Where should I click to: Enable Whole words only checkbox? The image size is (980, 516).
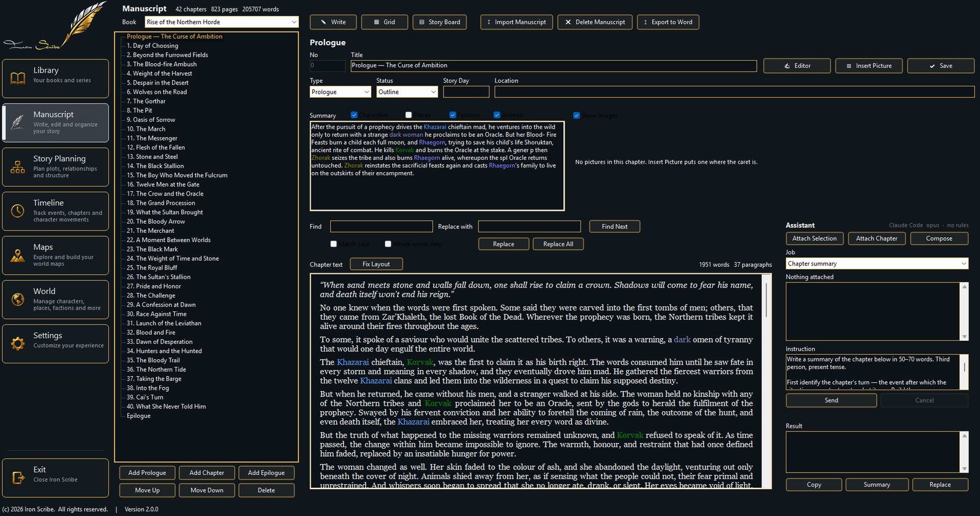[x=388, y=244]
